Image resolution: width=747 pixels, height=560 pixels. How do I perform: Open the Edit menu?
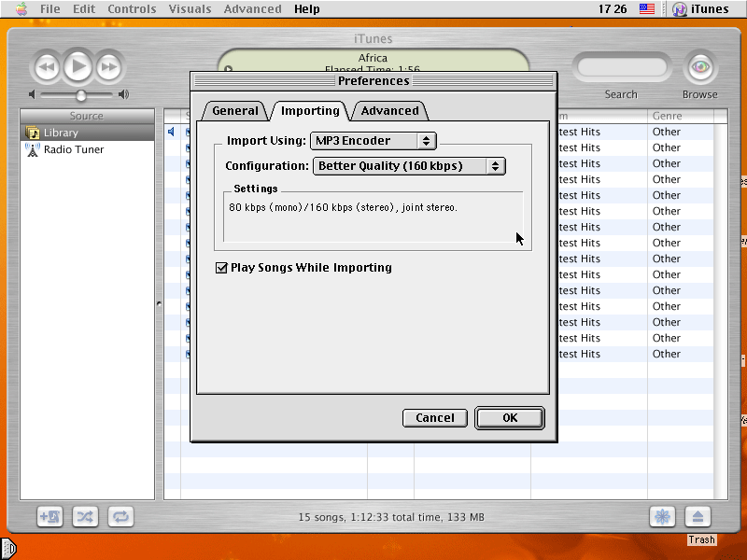coord(84,8)
